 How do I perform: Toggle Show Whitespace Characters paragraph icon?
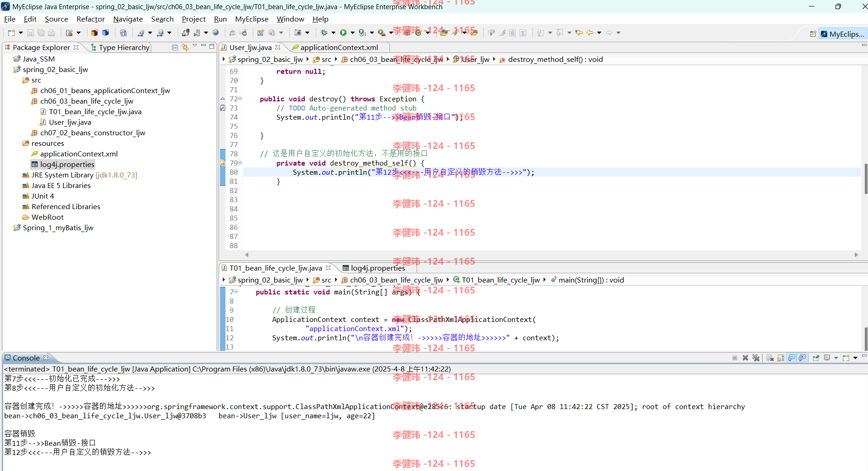523,33
